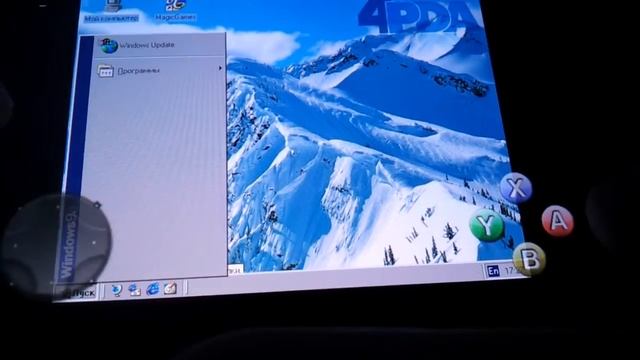640x360 pixels.
Task: Tap the red A gamepad button
Action: [558, 221]
